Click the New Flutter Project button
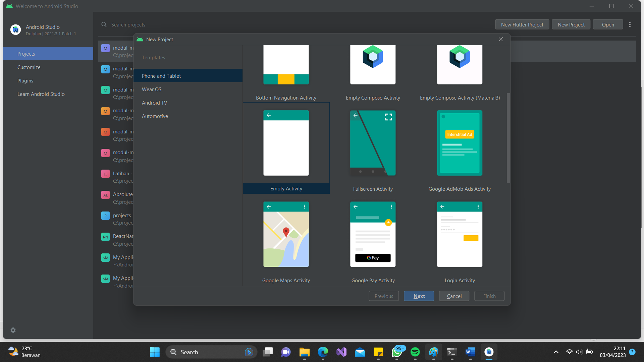The height and width of the screenshot is (362, 644). [522, 25]
